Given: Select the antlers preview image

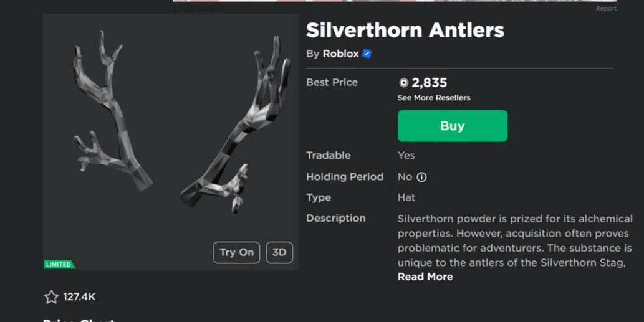Looking at the screenshot, I should click(171, 142).
